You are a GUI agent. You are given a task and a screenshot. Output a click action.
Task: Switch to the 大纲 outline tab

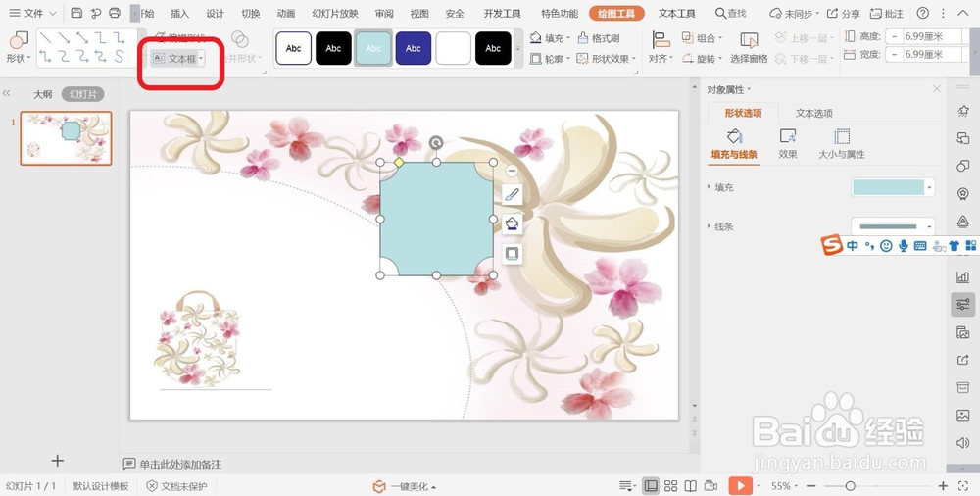(x=42, y=94)
